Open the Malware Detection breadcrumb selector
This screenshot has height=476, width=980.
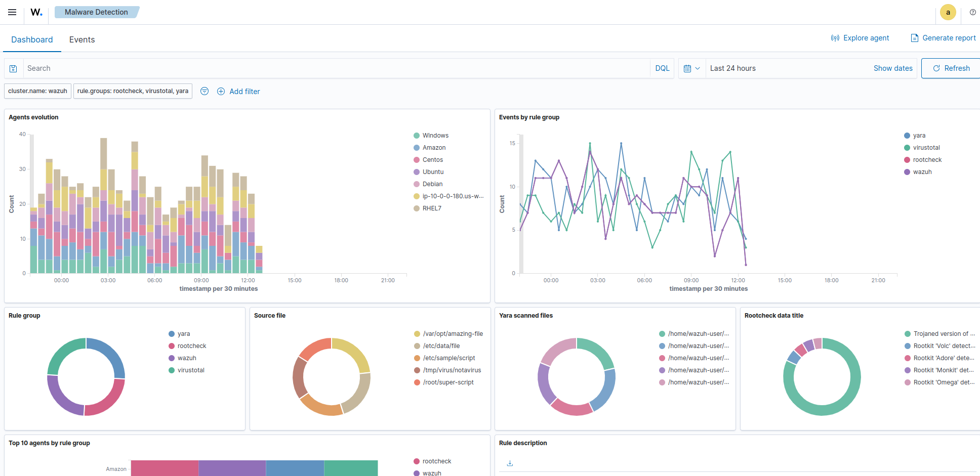[x=96, y=12]
